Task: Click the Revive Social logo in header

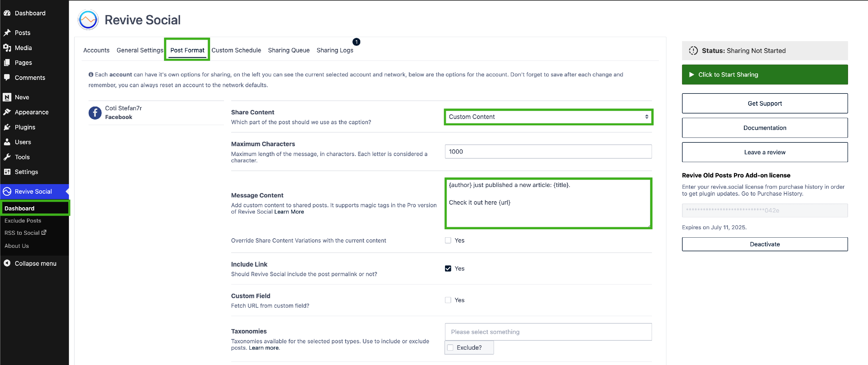Action: [x=88, y=20]
